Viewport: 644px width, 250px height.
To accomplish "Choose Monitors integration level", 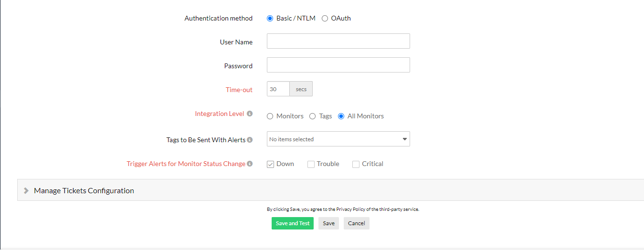I will pyautogui.click(x=270, y=116).
